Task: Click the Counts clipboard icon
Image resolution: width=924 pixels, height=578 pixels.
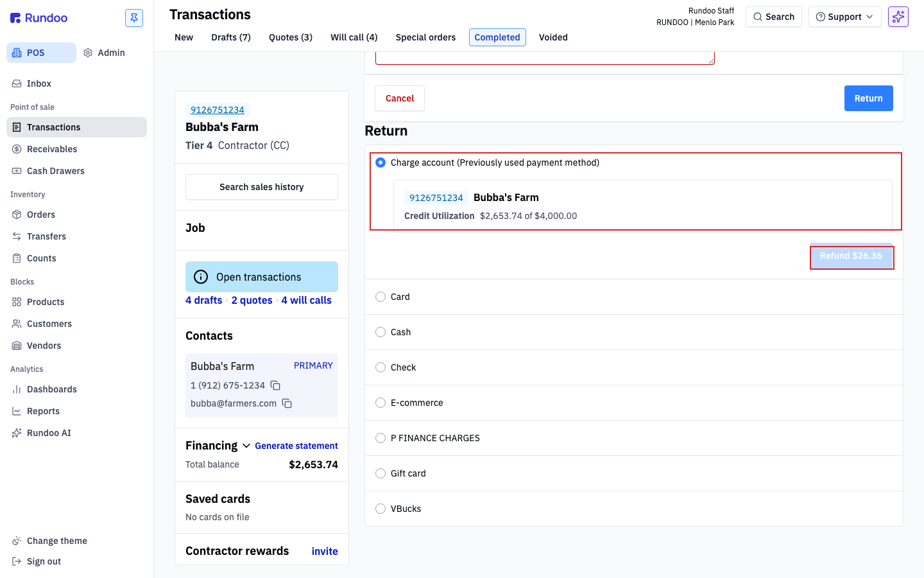Action: point(17,258)
